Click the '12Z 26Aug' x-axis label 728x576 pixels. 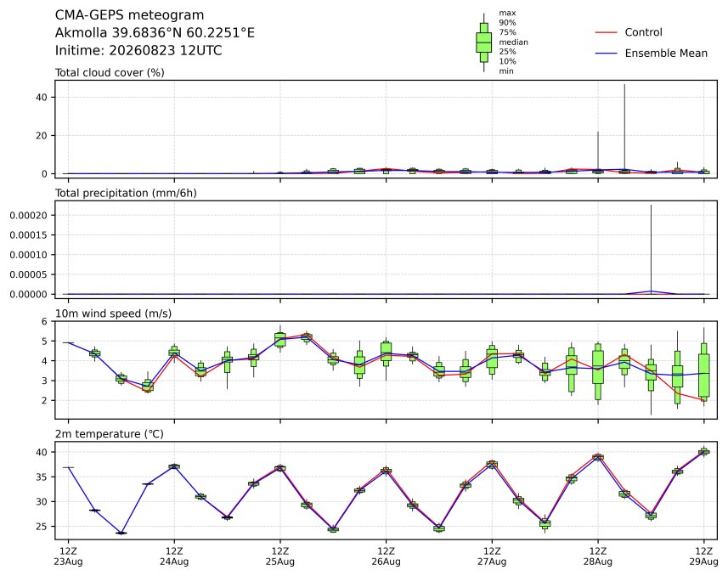386,556
